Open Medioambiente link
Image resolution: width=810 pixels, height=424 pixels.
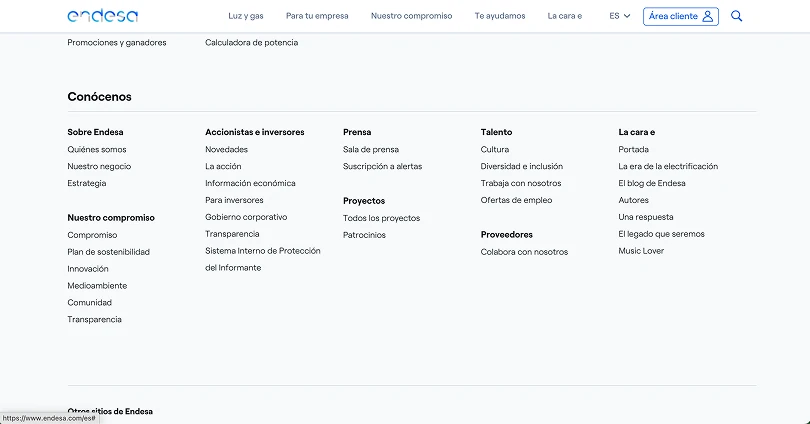tap(97, 286)
